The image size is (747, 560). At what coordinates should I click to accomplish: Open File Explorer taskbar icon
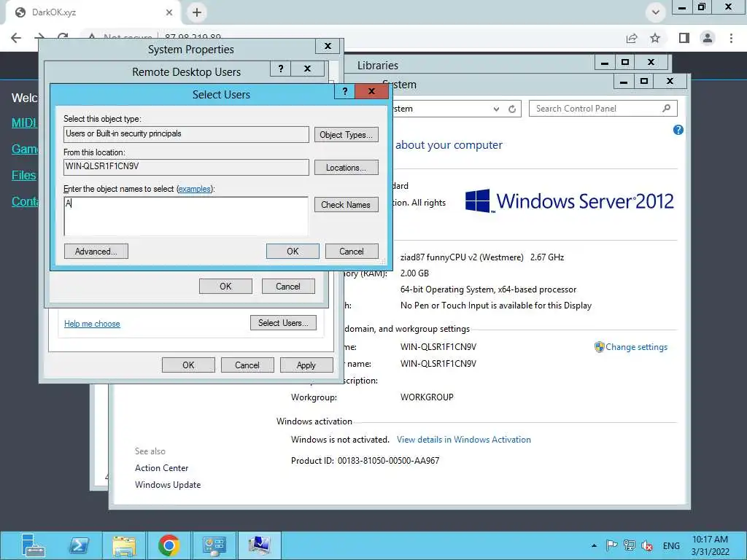pyautogui.click(x=124, y=545)
